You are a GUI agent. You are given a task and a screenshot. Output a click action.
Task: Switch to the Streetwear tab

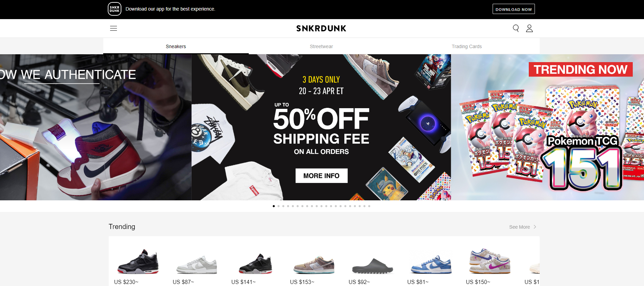click(x=321, y=46)
